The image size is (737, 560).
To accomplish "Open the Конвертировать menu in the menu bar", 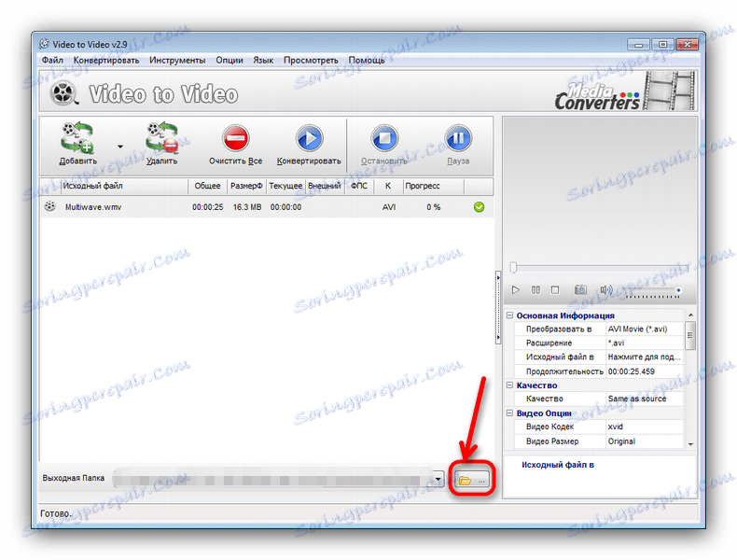I will pos(106,60).
